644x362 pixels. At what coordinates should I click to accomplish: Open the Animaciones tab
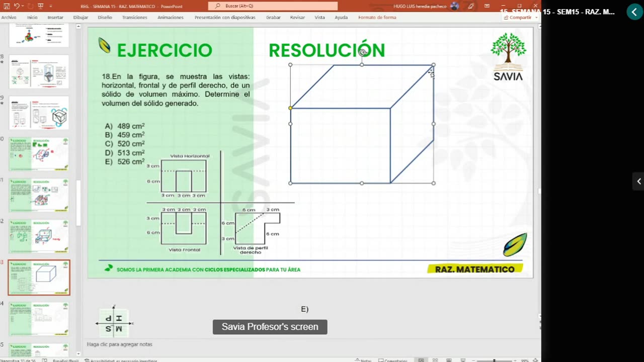pyautogui.click(x=171, y=17)
